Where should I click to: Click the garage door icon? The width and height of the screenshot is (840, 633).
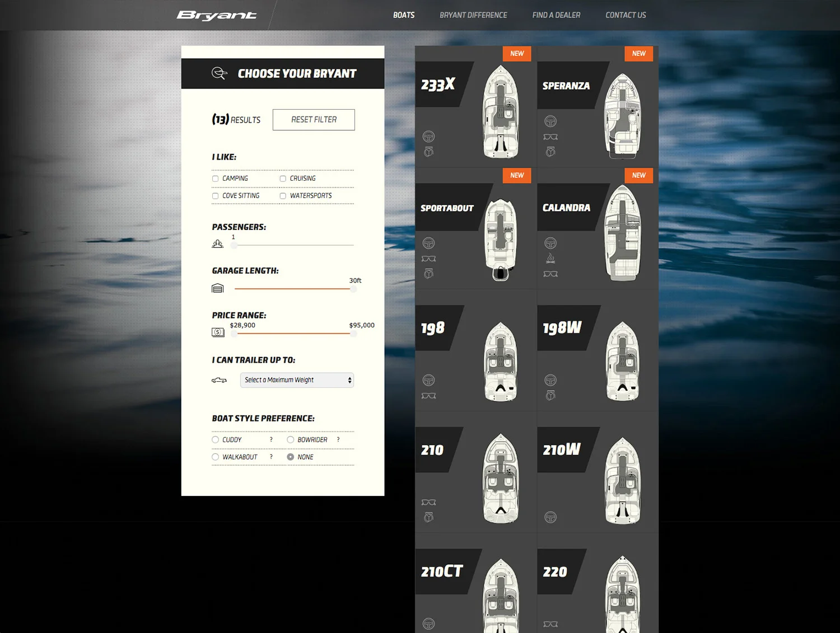coord(218,288)
